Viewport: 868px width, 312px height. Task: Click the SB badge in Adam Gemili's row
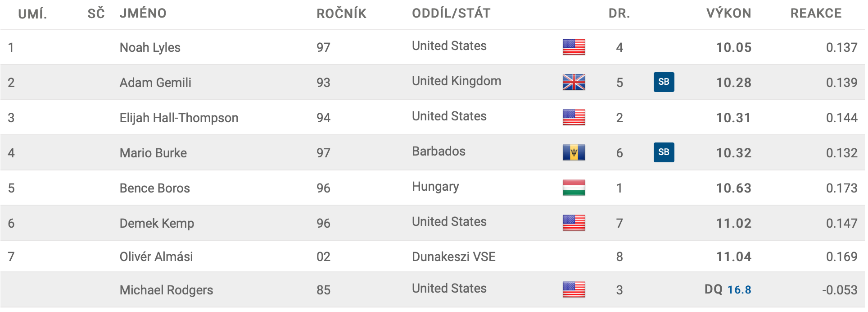click(664, 82)
